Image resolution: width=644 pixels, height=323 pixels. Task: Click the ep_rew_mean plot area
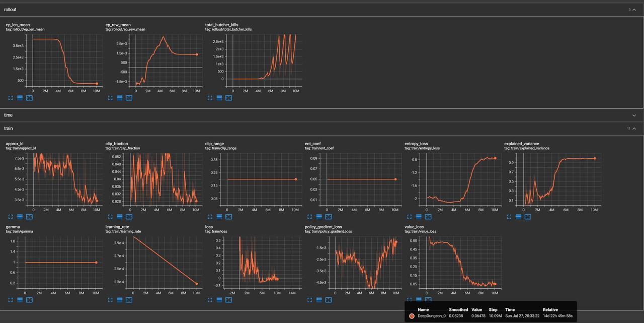coord(165,60)
